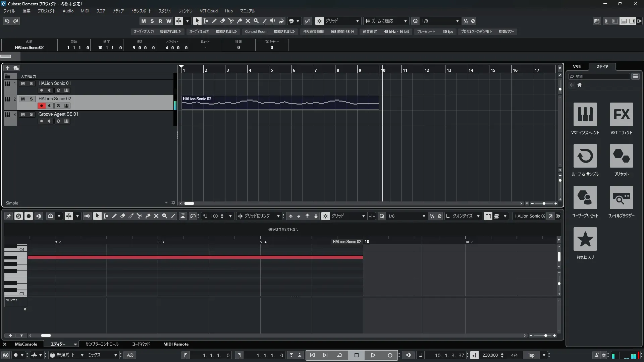Click the add track plus icon
Viewport: 644px width, 362px height.
[7, 68]
